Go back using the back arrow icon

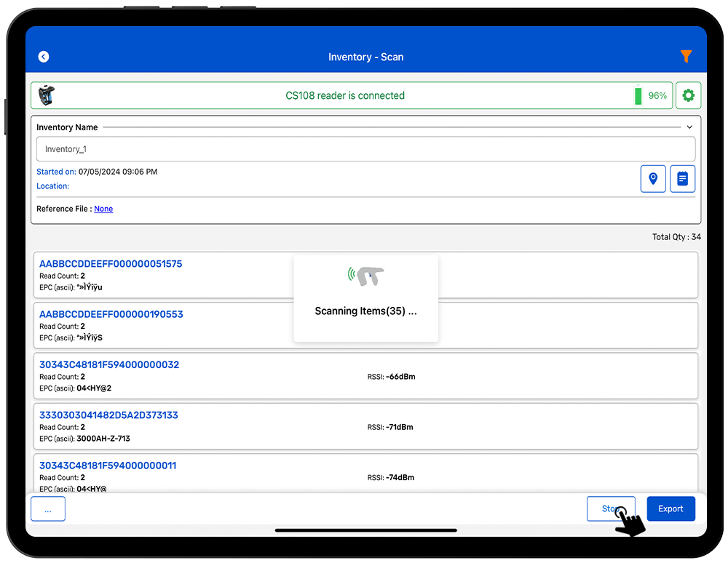point(44,57)
